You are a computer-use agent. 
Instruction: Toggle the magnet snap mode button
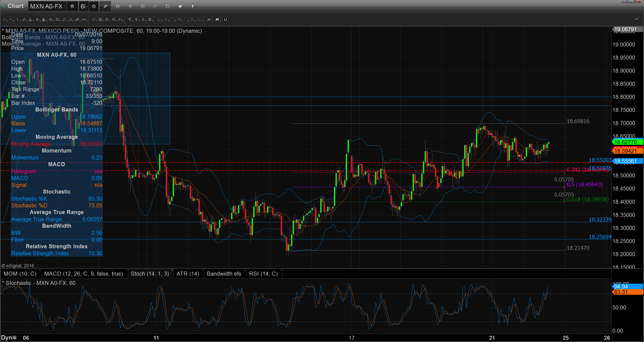pos(225,20)
